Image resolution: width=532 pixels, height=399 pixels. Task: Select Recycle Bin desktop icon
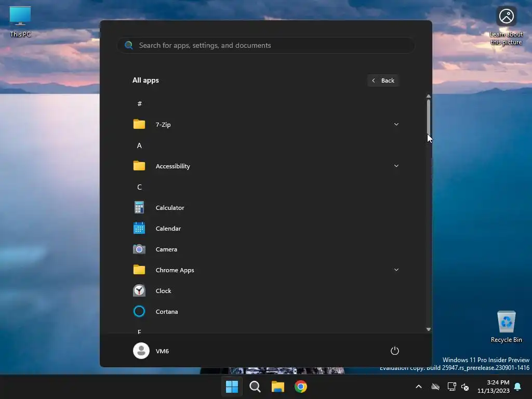tap(506, 326)
